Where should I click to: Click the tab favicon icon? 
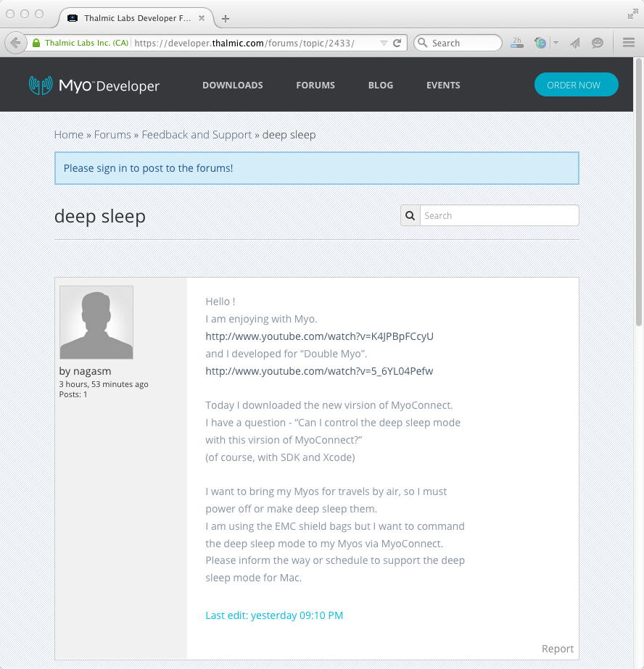point(73,18)
